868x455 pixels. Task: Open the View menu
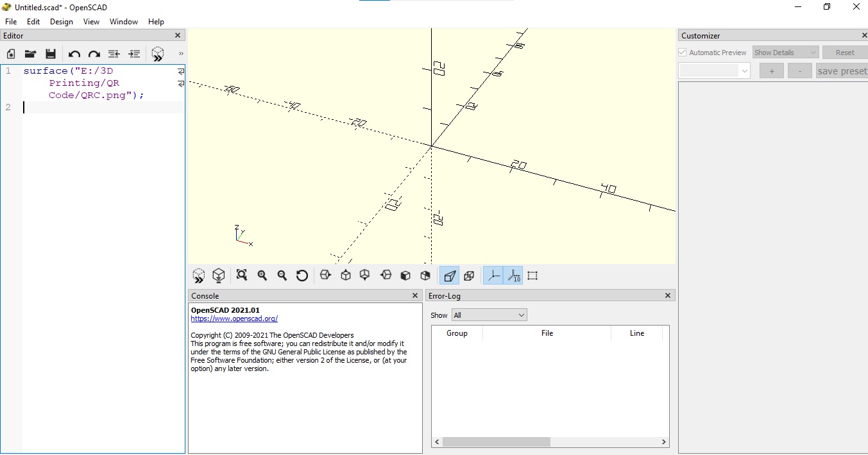click(x=92, y=21)
